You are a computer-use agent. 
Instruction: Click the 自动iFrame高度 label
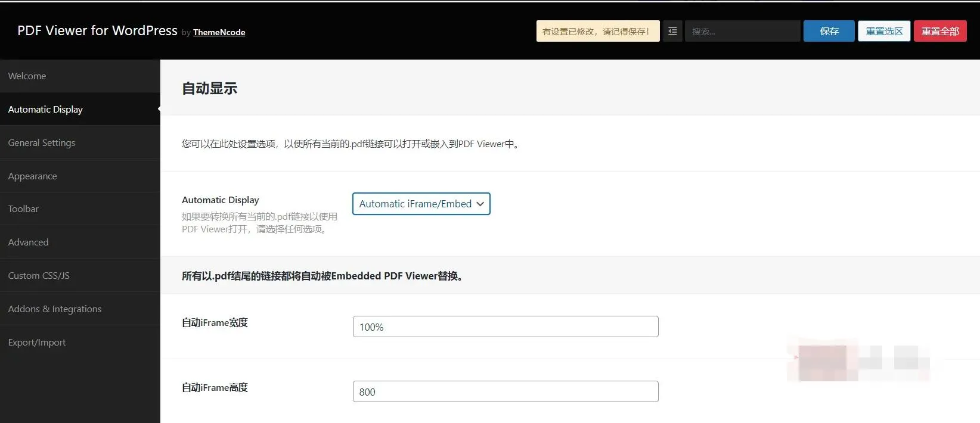tap(215, 387)
